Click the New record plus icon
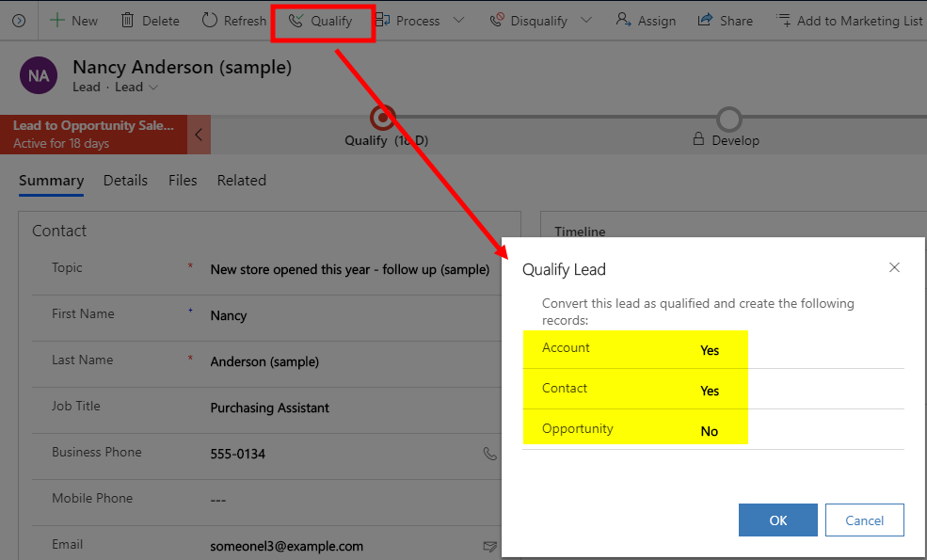This screenshot has width=927, height=560. point(57,21)
